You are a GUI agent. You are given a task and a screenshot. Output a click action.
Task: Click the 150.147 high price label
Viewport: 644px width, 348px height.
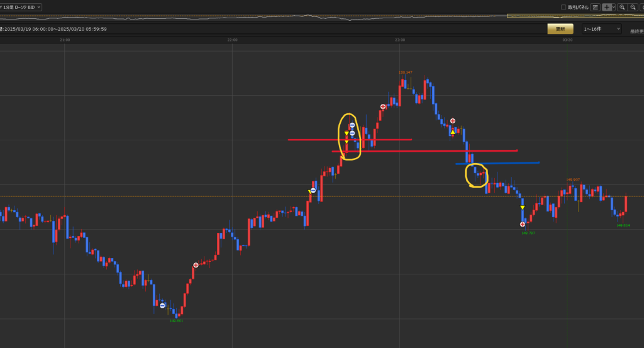(x=406, y=72)
